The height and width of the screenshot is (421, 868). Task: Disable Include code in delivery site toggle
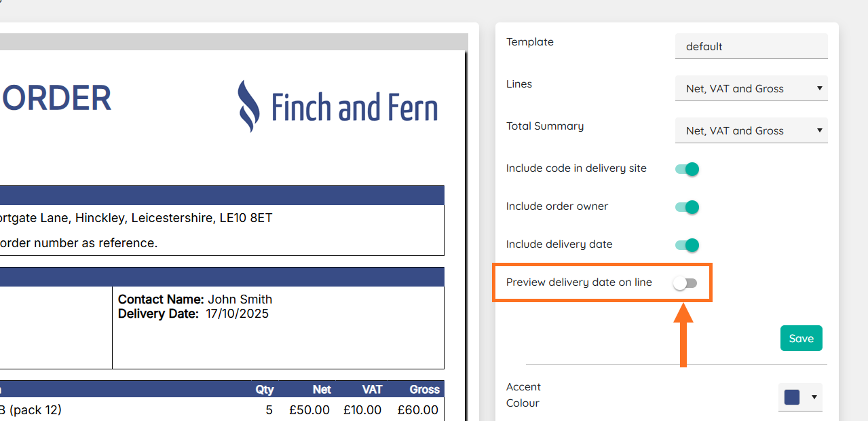(687, 169)
